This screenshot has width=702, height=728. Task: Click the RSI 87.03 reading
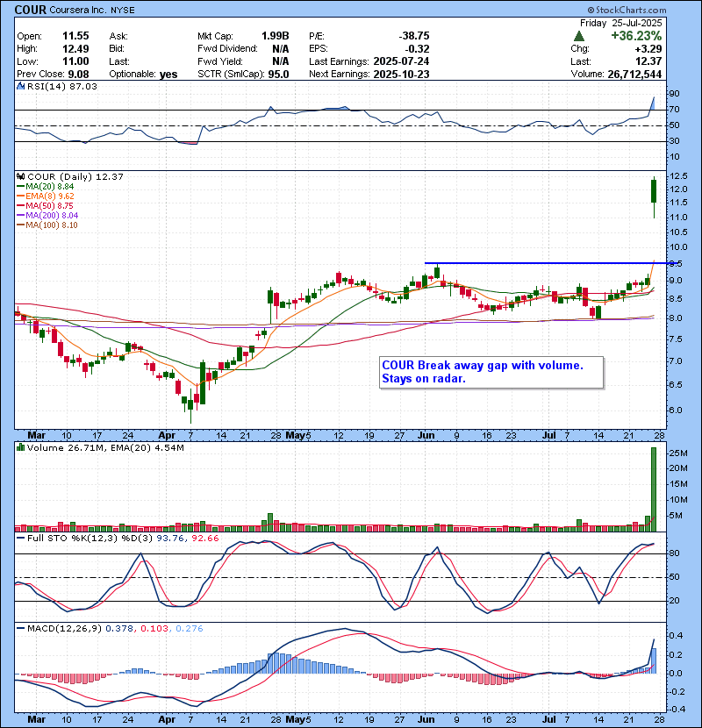pyautogui.click(x=82, y=86)
